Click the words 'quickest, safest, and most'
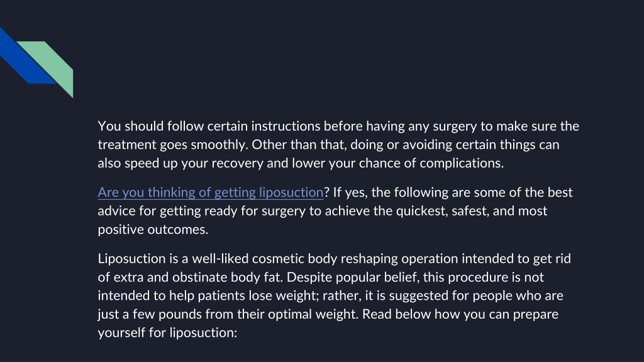Image resolution: width=644 pixels, height=362 pixels. (x=472, y=211)
